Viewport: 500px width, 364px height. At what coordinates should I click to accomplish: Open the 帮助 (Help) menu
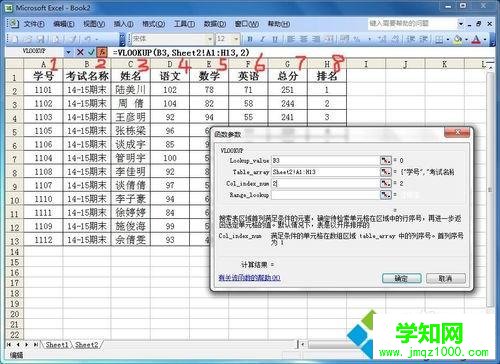coord(279,24)
